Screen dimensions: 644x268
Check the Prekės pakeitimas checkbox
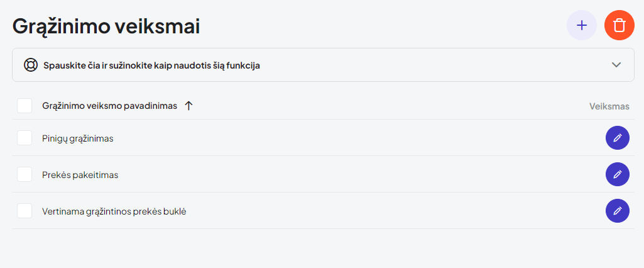coord(25,174)
